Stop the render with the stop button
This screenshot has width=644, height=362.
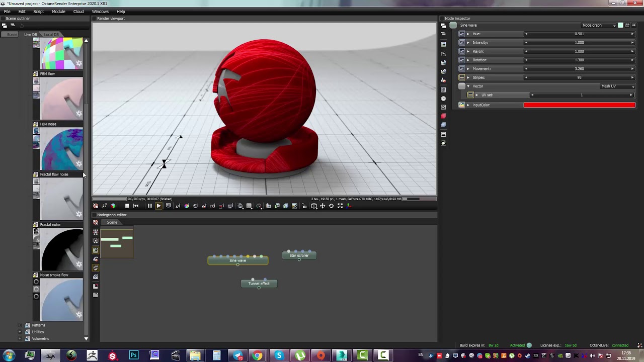(x=127, y=206)
